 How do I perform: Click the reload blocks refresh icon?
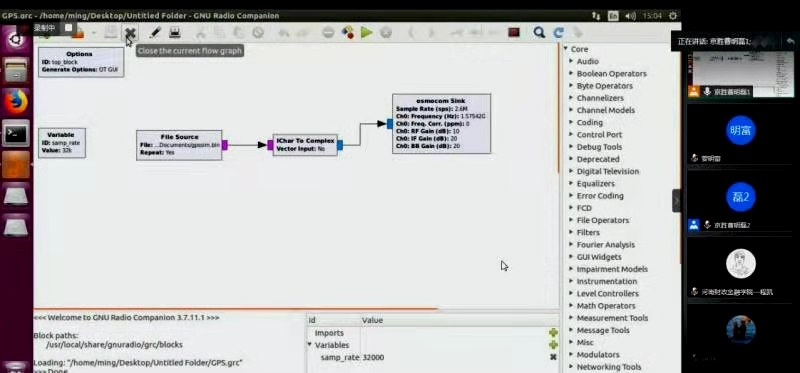tap(558, 33)
